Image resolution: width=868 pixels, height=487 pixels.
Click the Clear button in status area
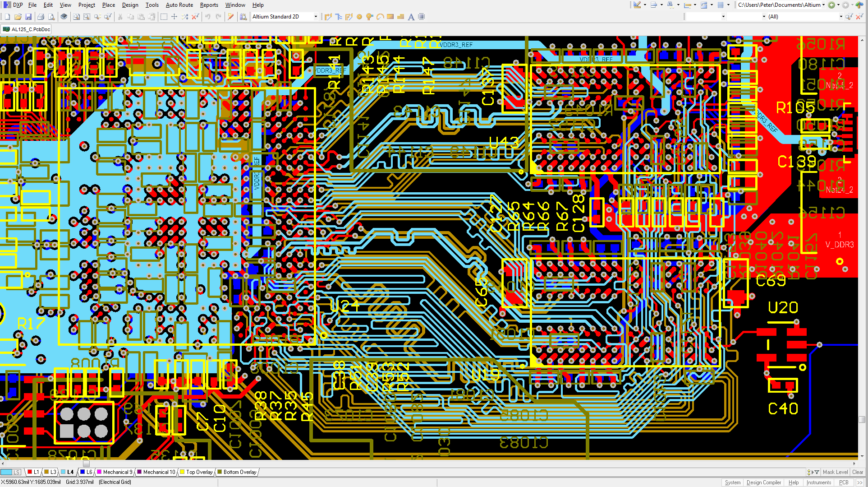(x=857, y=472)
